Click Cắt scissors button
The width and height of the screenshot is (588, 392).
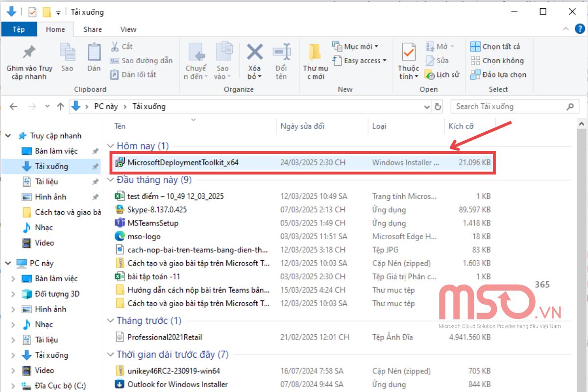[x=121, y=47]
